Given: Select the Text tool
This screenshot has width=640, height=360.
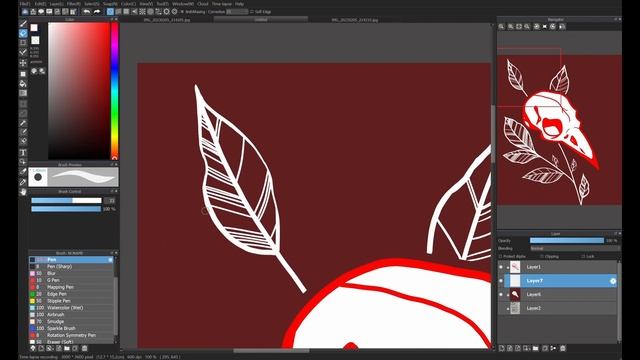Looking at the screenshot, I should pyautogui.click(x=23, y=153).
